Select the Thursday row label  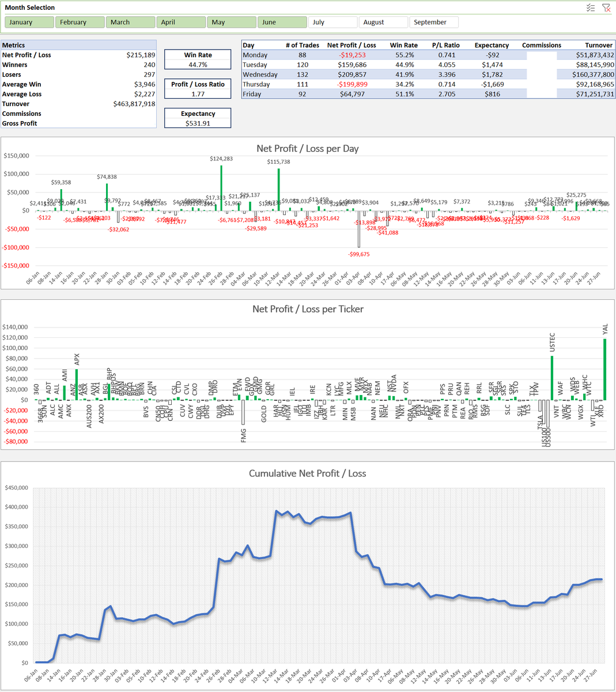(x=256, y=84)
